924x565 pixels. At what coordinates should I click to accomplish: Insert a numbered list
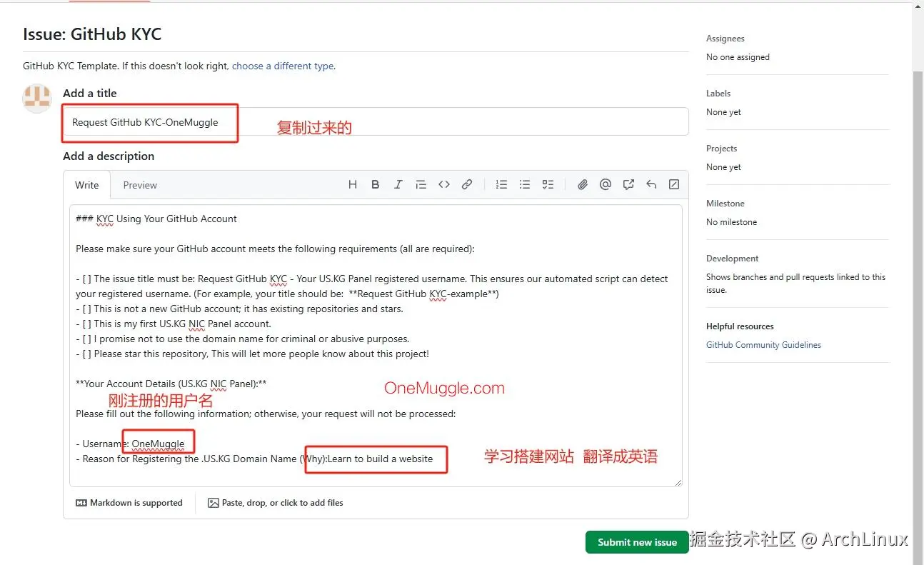[x=502, y=184]
